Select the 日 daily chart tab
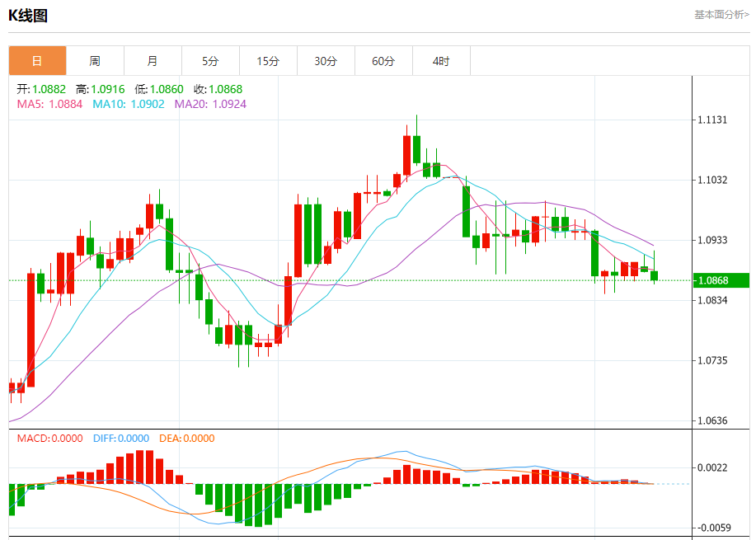The image size is (756, 540). 37,61
